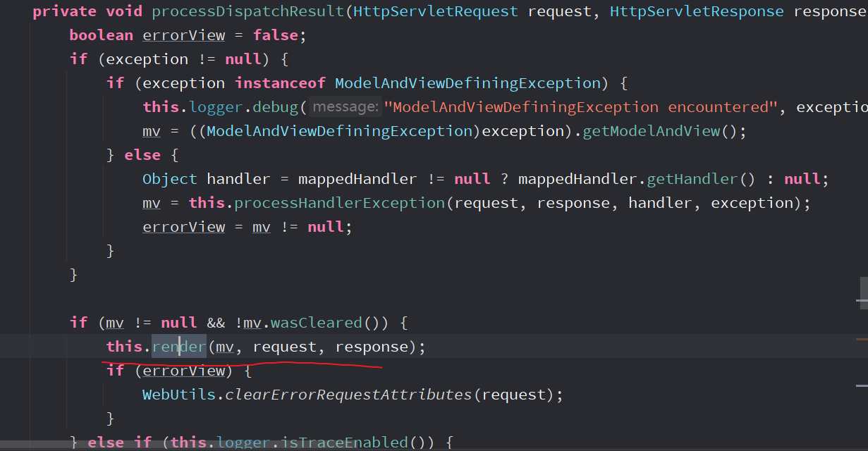Click the message: parameter hint
This screenshot has width=868, height=451.
pos(346,107)
